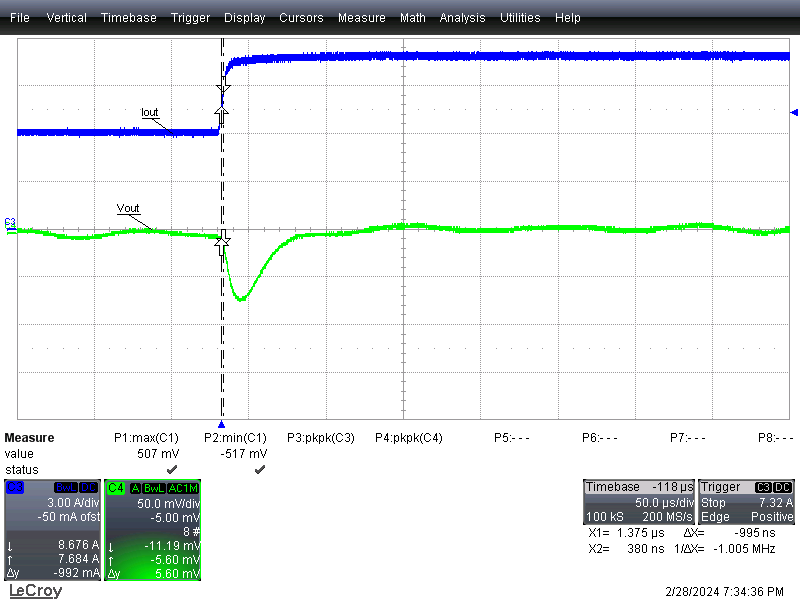
Task: Open the Cursors menu
Action: (301, 18)
